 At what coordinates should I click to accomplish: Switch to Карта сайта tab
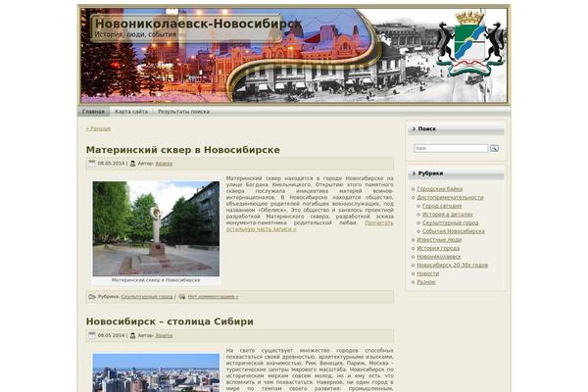tap(130, 112)
